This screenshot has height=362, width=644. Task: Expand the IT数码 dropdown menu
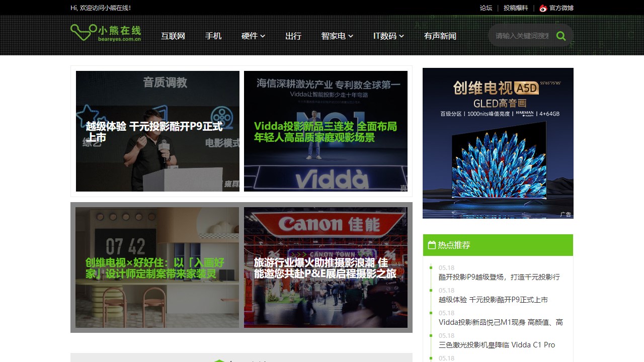coord(388,36)
